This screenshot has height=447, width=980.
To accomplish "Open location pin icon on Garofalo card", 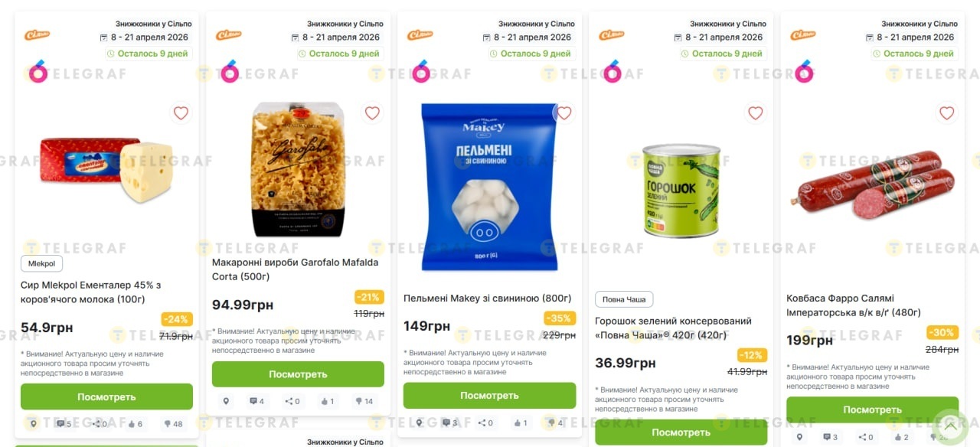I will (x=226, y=401).
